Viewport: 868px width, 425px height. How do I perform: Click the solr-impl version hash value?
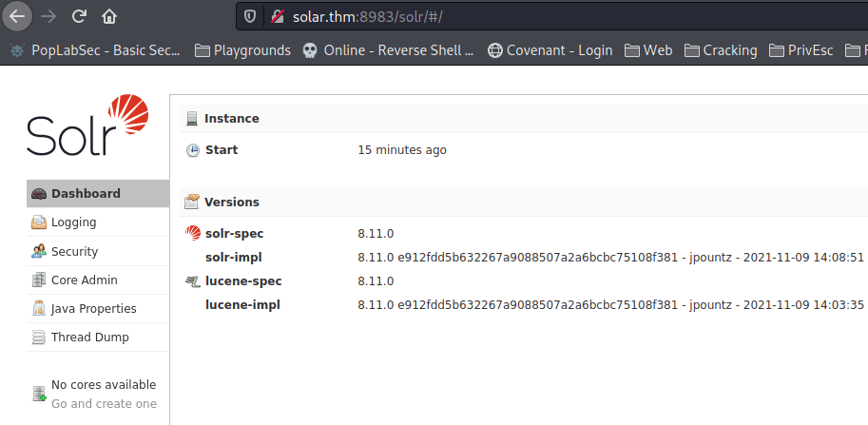coord(610,258)
